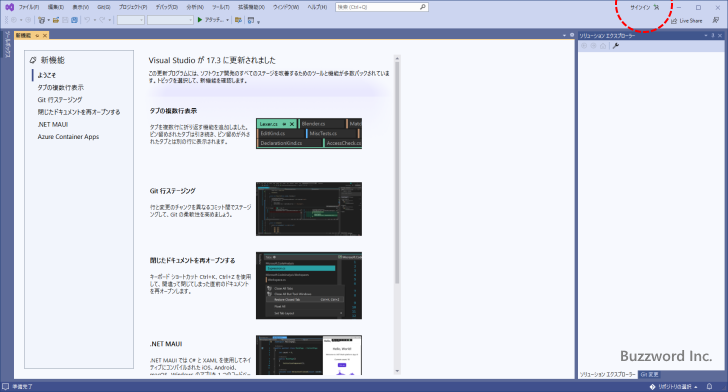
Task: Open the solution platform combo box
Action: pos(170,20)
